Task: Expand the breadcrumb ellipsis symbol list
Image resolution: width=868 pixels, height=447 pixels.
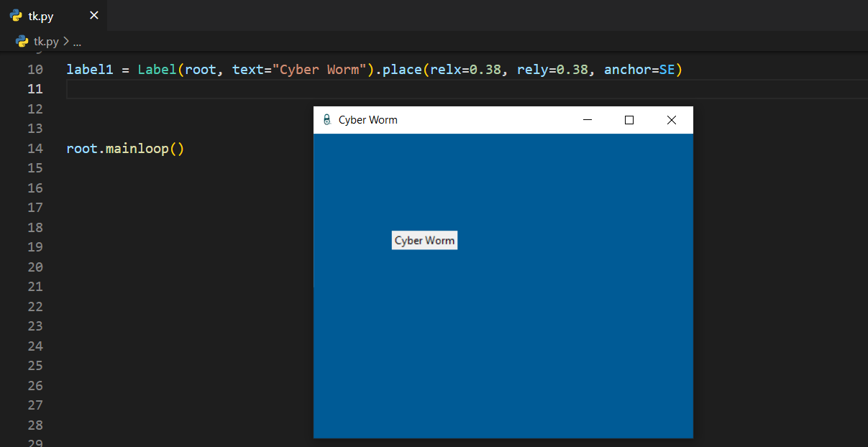Action: coord(77,42)
